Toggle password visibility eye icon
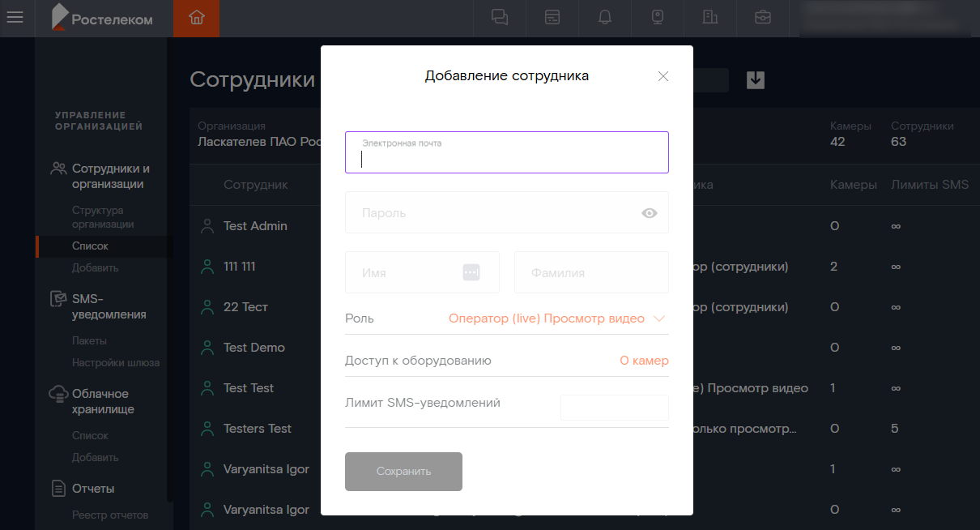Viewport: 980px width, 530px height. point(650,213)
